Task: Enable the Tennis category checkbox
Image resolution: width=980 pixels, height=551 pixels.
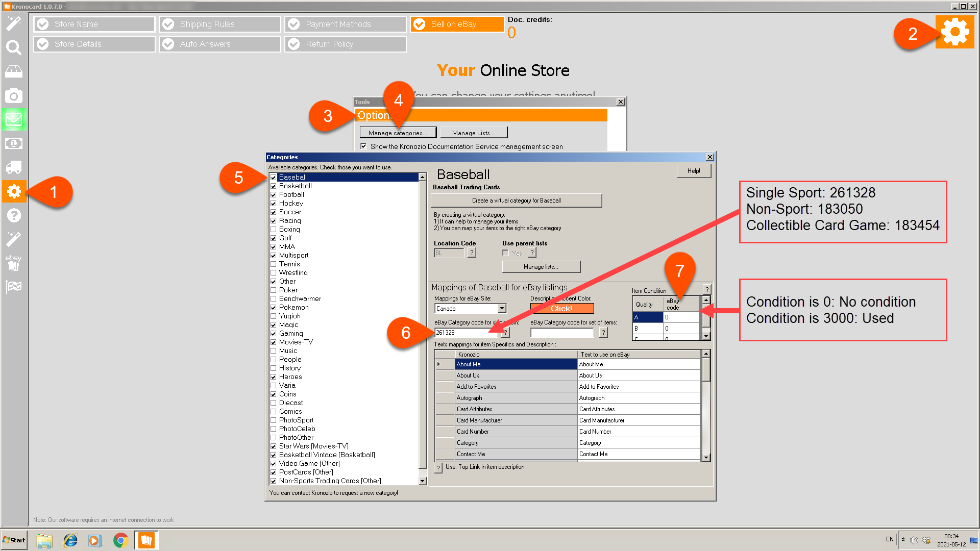Action: point(274,264)
